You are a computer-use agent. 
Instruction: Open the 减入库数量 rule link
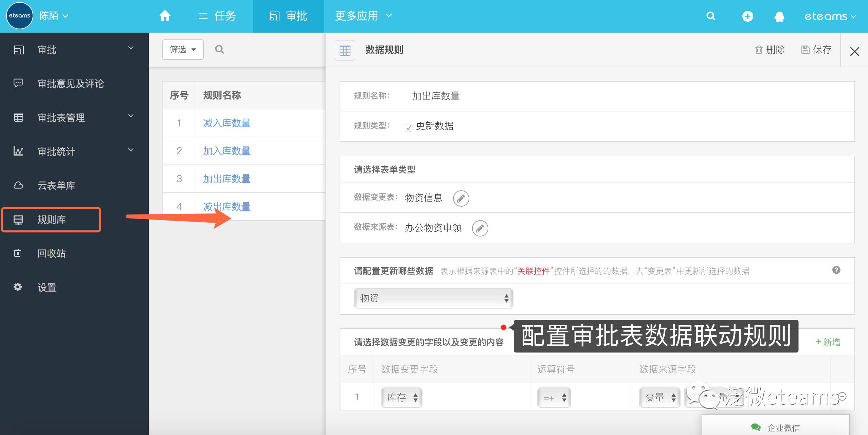(227, 123)
